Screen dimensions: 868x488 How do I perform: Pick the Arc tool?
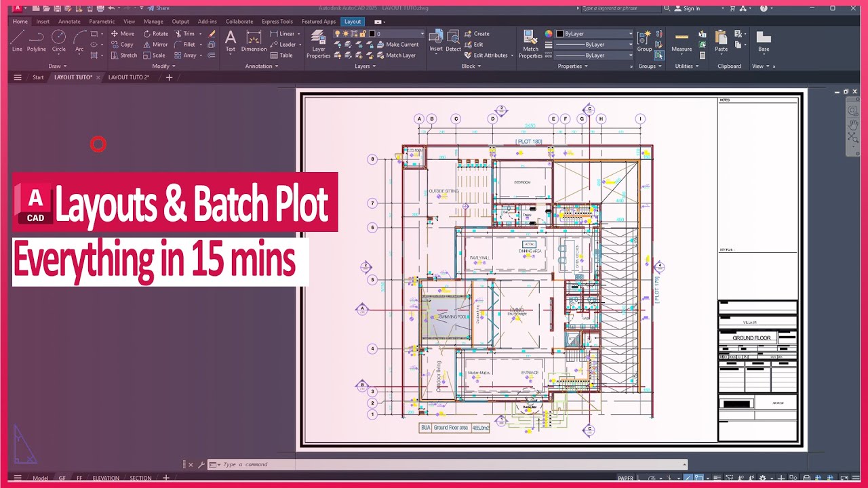point(79,41)
